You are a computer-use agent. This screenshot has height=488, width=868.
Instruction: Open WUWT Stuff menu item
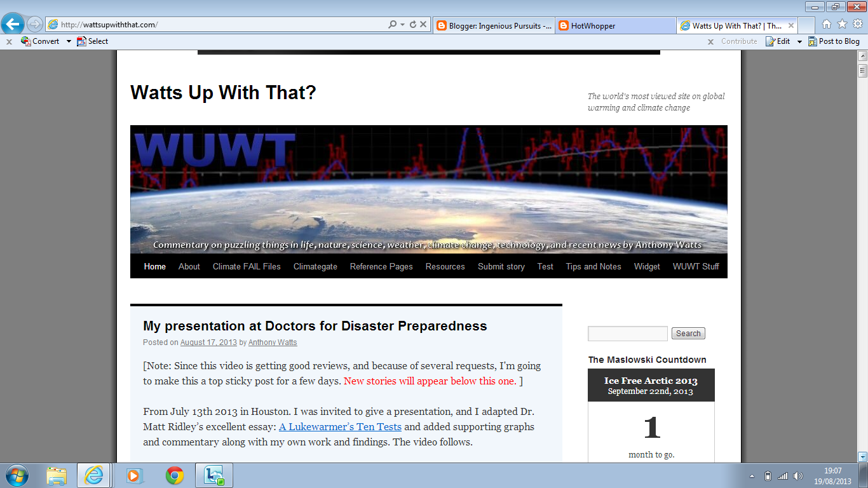click(696, 266)
